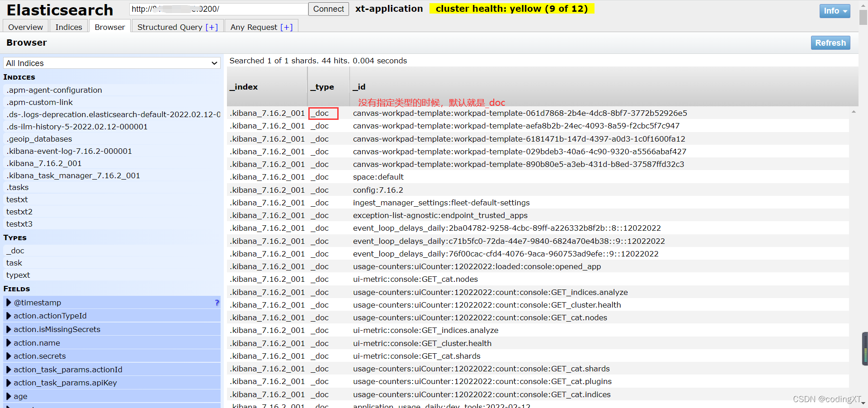868x408 pixels.
Task: Open the workpad-template-061d7868 result row
Action: (538, 113)
